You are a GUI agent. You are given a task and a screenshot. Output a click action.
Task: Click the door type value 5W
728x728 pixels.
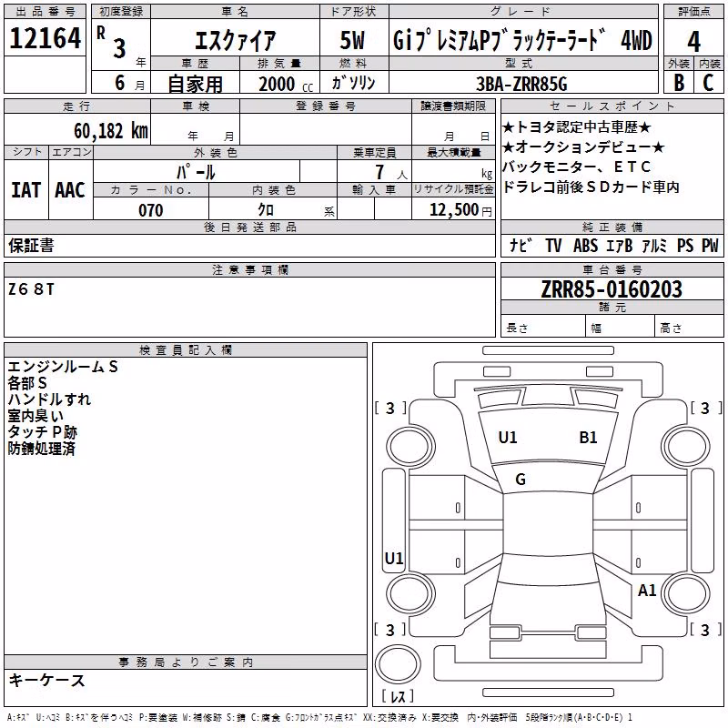point(353,40)
